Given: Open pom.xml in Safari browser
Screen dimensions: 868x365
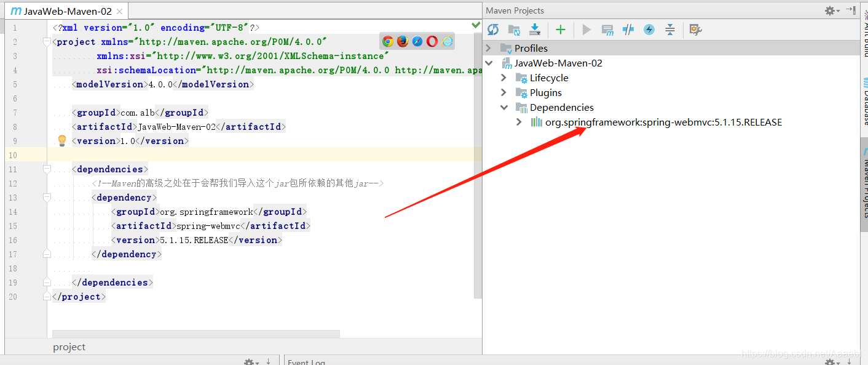Looking at the screenshot, I should coord(417,41).
